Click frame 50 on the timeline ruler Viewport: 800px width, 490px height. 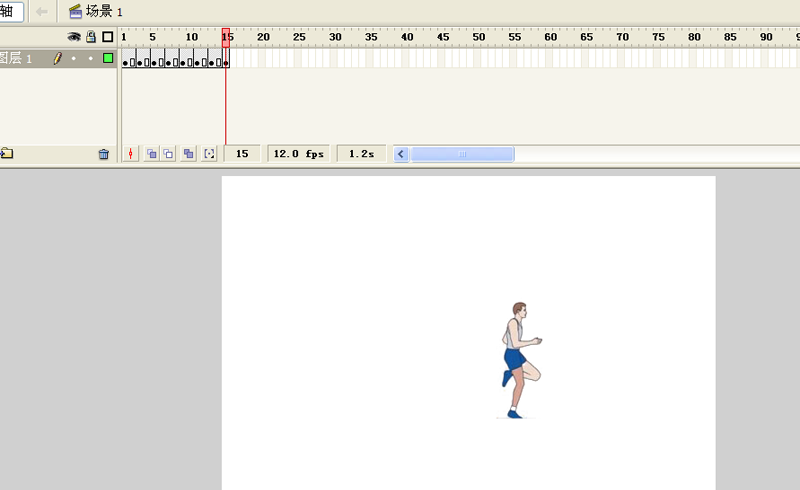pos(479,37)
